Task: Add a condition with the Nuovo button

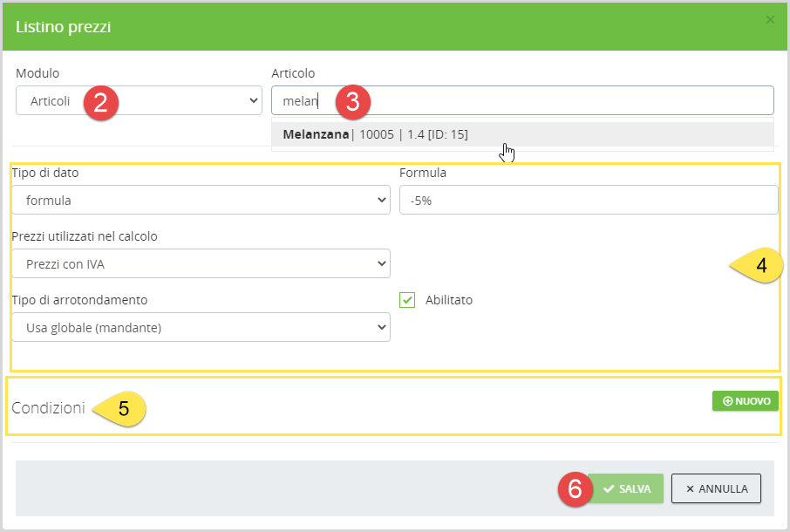Action: pyautogui.click(x=746, y=401)
